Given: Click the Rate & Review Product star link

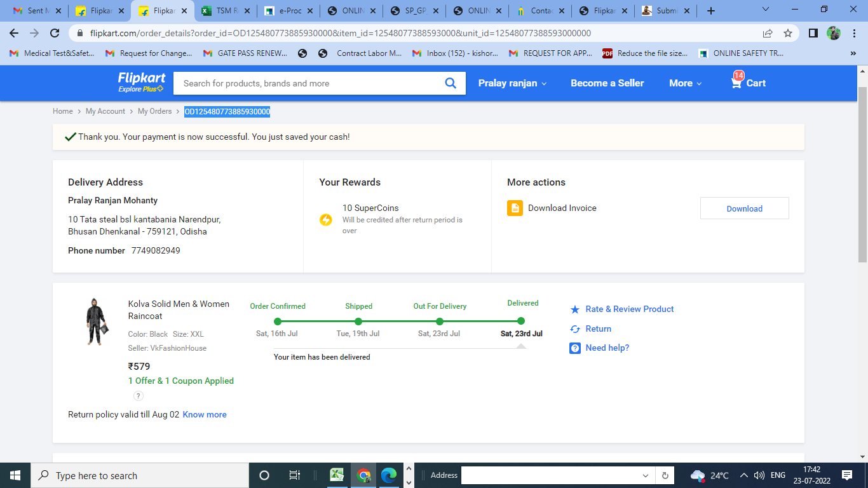Looking at the screenshot, I should pyautogui.click(x=629, y=309).
